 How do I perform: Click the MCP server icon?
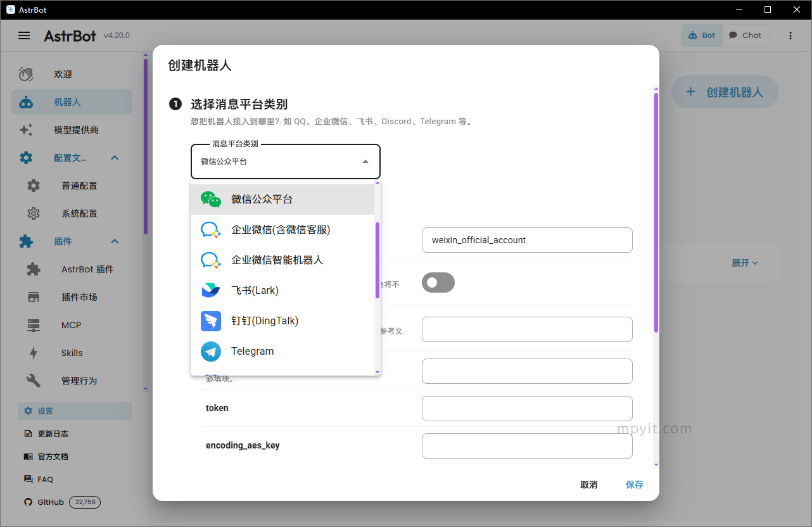tap(34, 325)
